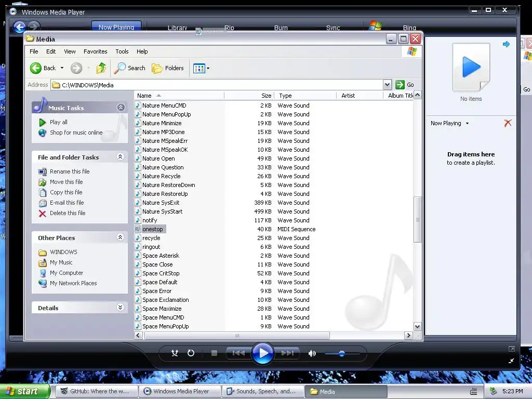Click Copy this file icon

43,193
